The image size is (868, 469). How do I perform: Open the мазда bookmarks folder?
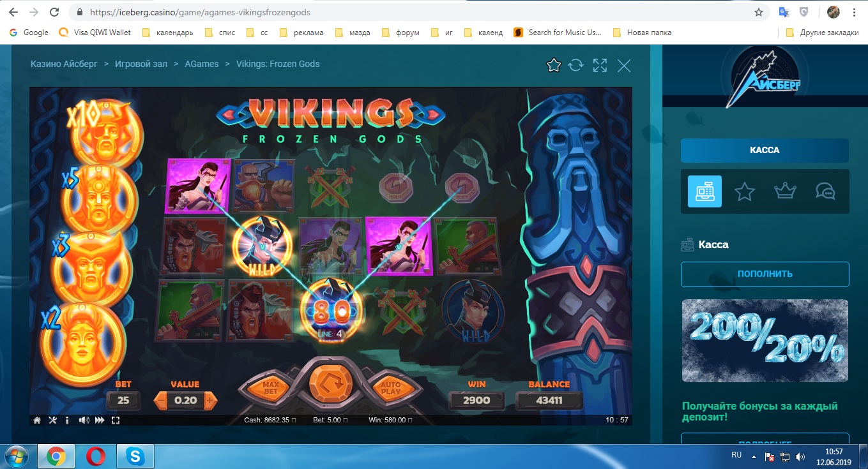coord(353,33)
